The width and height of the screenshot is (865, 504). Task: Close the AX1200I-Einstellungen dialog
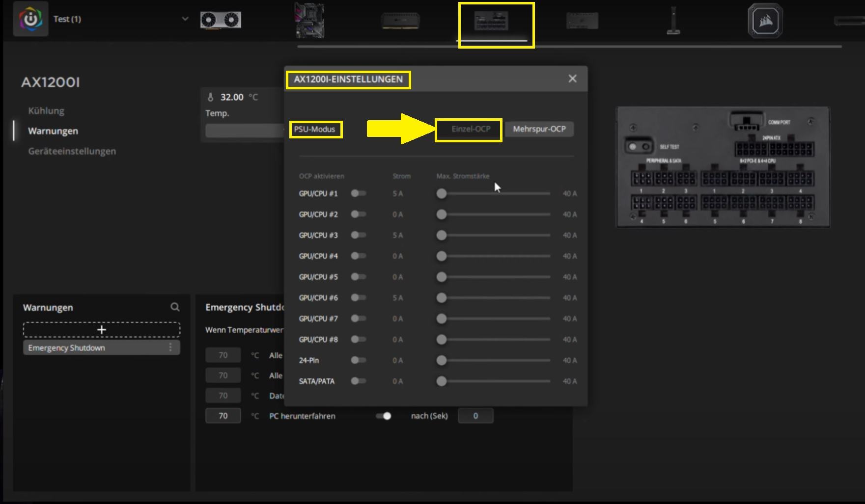tap(572, 79)
